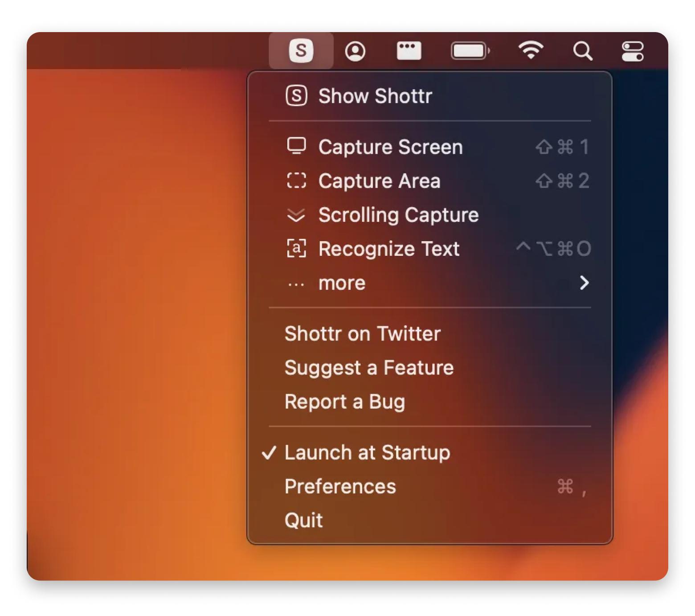695x616 pixels.
Task: Quit Shottr from the menu
Action: pyautogui.click(x=303, y=520)
